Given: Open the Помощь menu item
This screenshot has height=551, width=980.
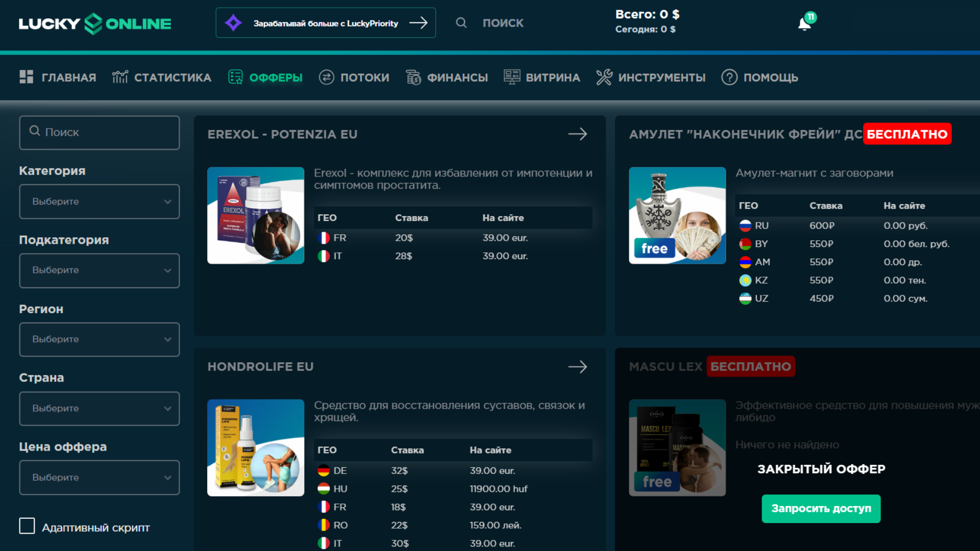Looking at the screenshot, I should [771, 78].
